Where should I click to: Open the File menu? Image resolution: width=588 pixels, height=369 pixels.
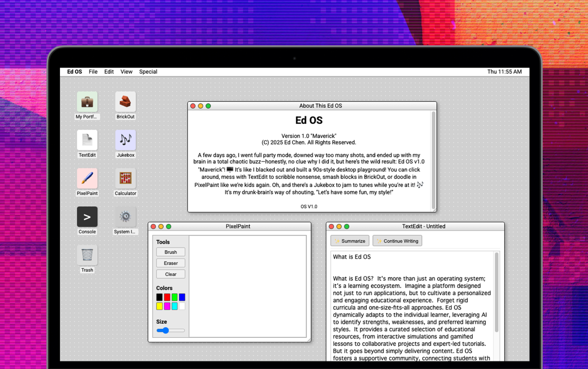tap(93, 72)
